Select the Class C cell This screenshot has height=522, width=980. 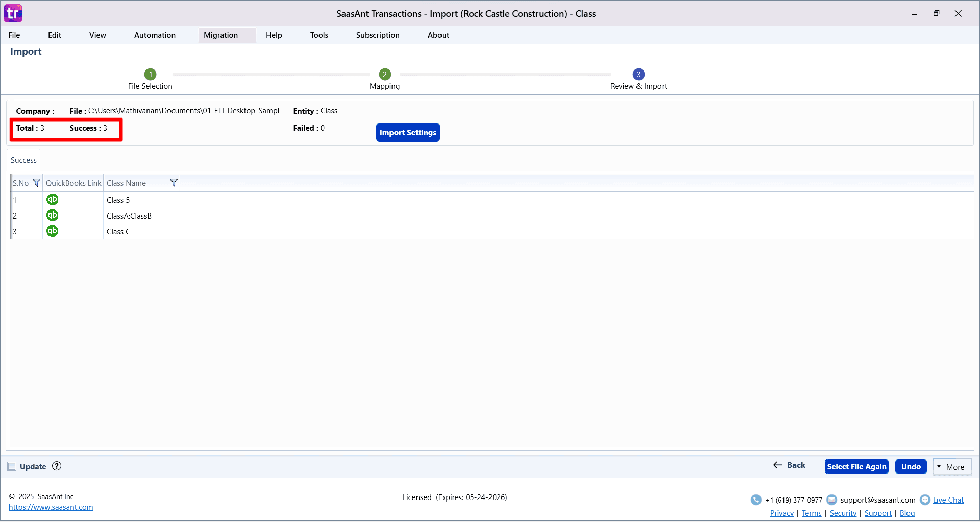pos(142,231)
